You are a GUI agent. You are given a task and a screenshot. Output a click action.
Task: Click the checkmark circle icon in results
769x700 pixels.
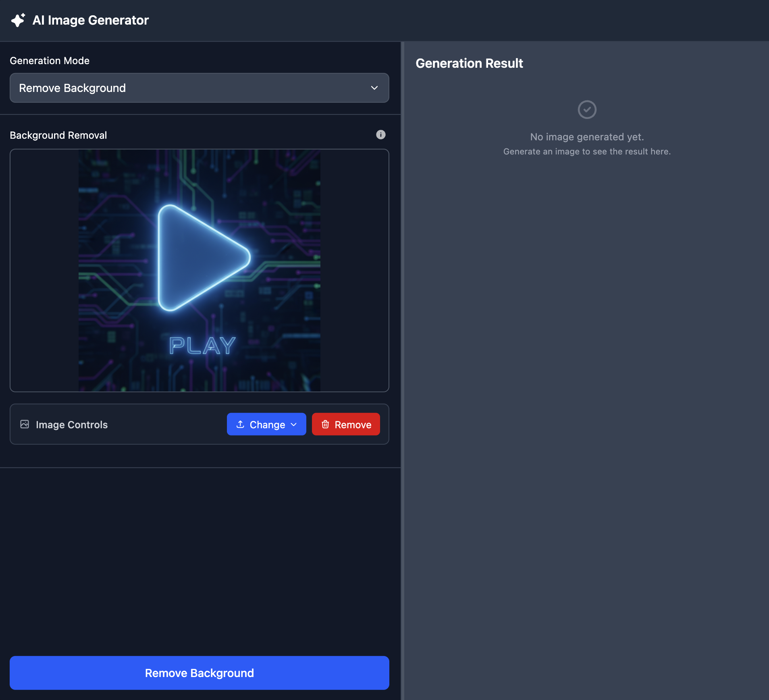click(587, 110)
